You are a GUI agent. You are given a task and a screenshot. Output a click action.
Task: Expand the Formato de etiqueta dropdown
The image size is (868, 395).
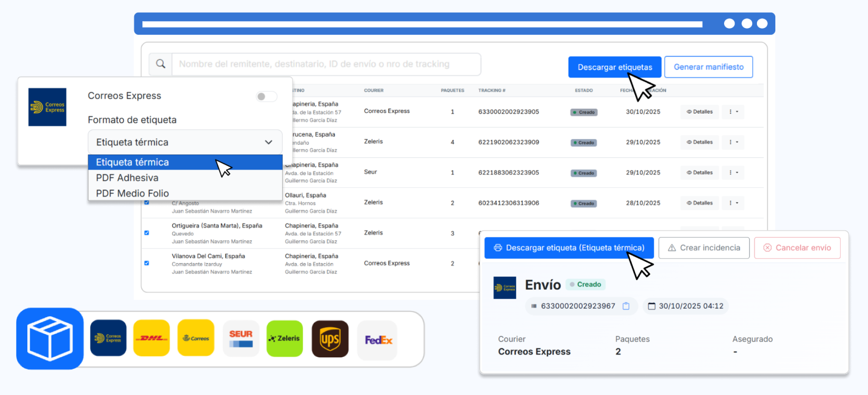185,142
